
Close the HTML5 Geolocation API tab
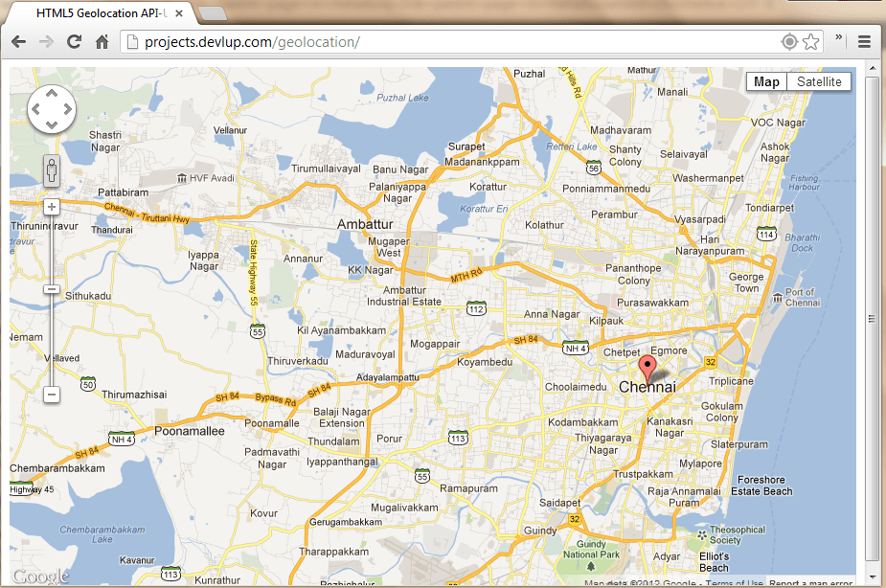(x=178, y=13)
